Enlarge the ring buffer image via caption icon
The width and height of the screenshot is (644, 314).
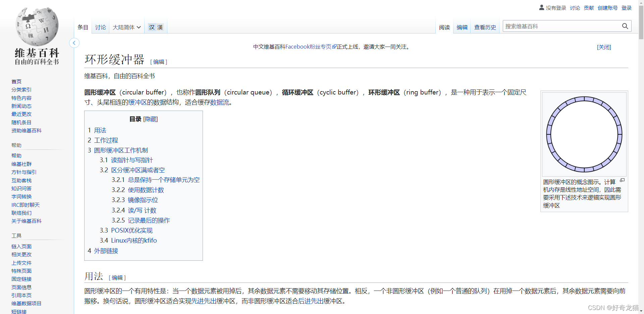click(x=622, y=180)
